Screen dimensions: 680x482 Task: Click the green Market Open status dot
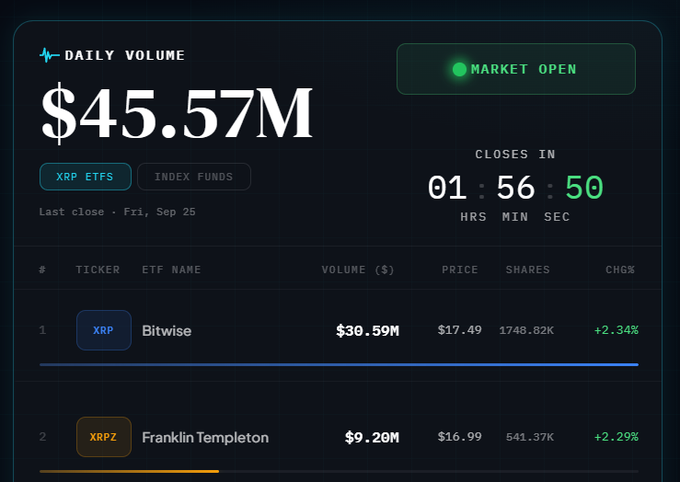pyautogui.click(x=459, y=69)
